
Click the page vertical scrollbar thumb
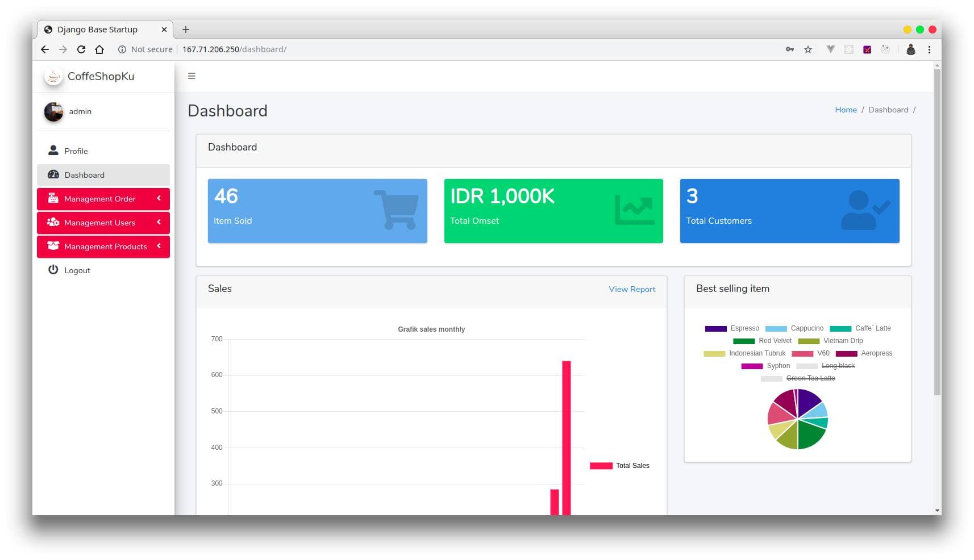937,232
